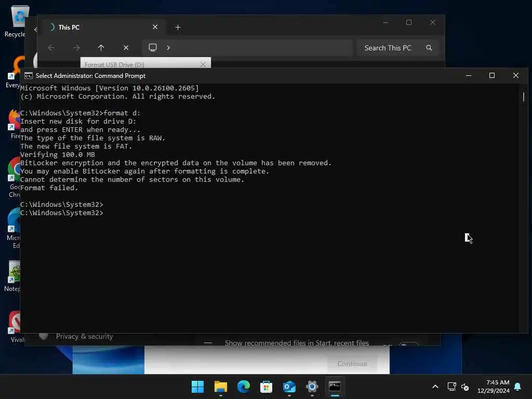
Task: Go up one level in This PC
Action: 101,48
